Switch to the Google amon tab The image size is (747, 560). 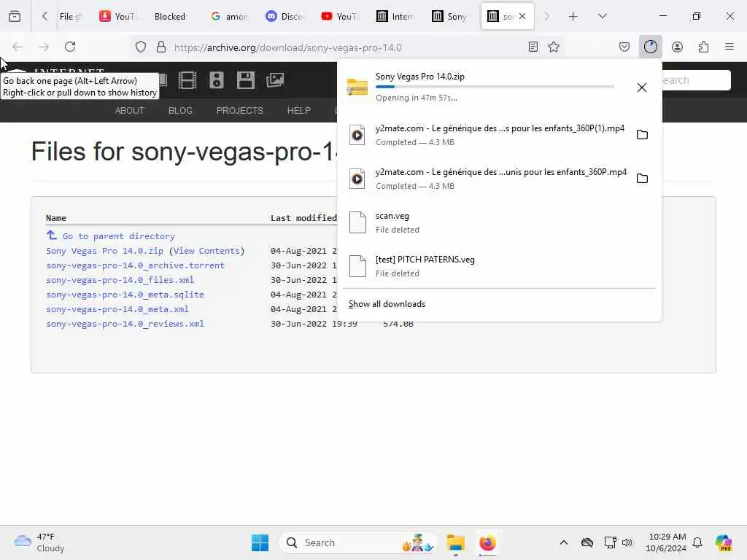point(229,17)
